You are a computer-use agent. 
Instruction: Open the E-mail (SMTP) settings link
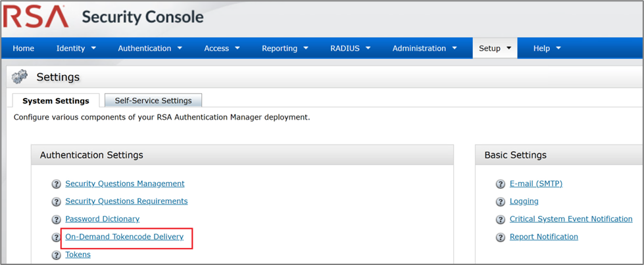tap(536, 183)
